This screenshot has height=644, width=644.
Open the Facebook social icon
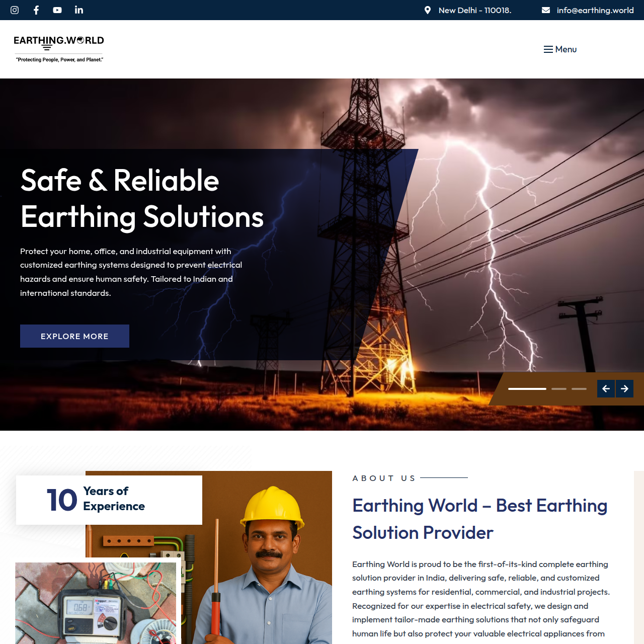[36, 10]
